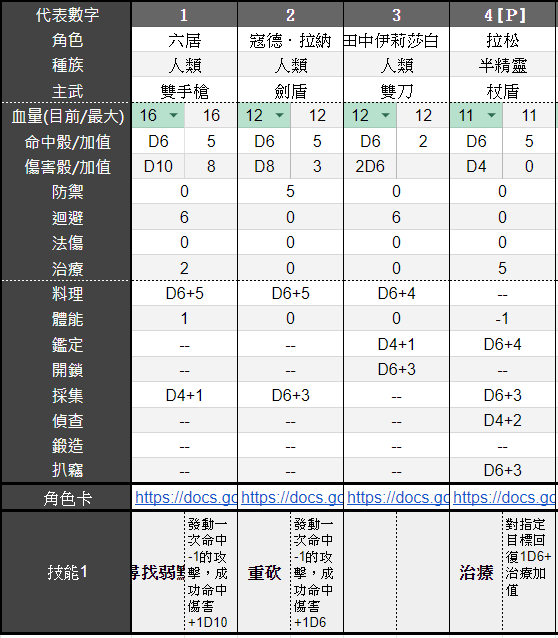
Task: Select the 半精靈 race cell
Action: click(503, 65)
